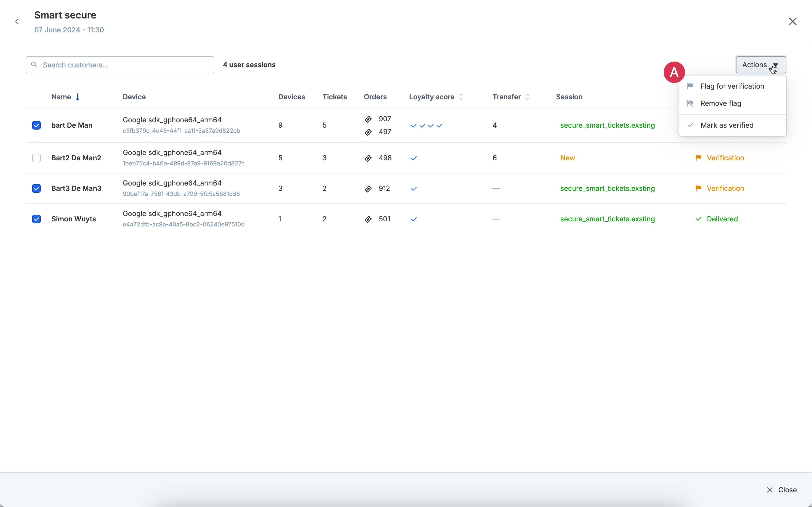Click the Name column header
Viewport: 812px width, 507px height.
[61, 97]
